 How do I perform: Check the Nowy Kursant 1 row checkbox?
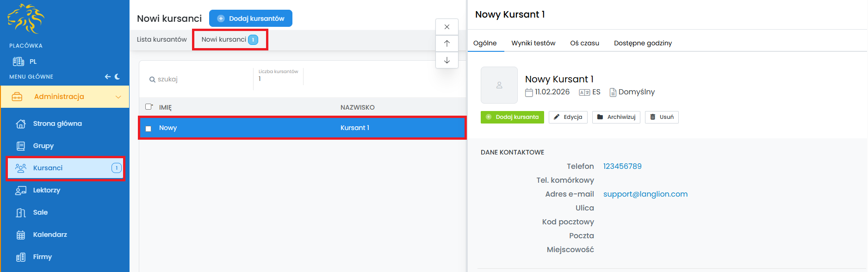tap(149, 129)
